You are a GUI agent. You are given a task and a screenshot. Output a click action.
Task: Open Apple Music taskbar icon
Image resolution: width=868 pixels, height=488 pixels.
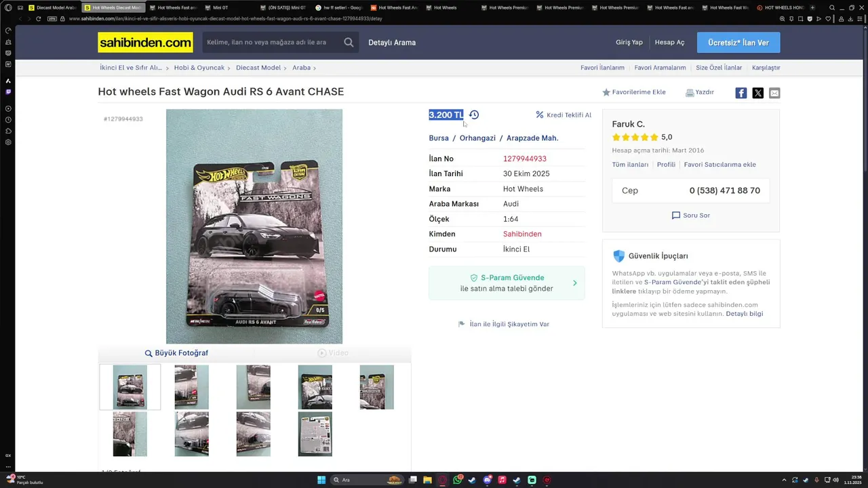pyautogui.click(x=502, y=480)
